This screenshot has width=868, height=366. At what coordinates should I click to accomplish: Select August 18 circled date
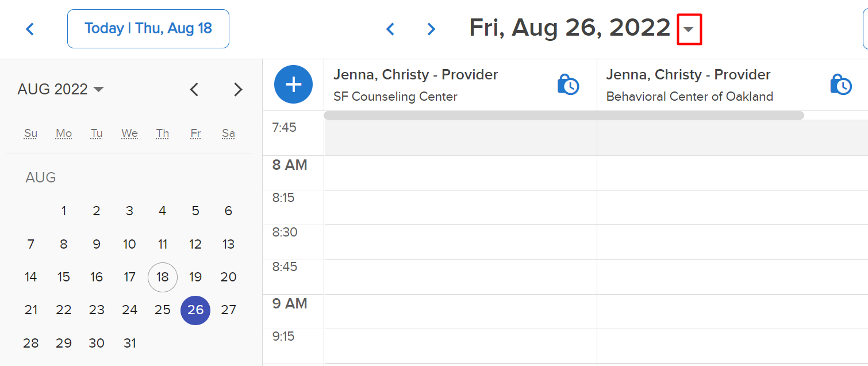tap(163, 277)
